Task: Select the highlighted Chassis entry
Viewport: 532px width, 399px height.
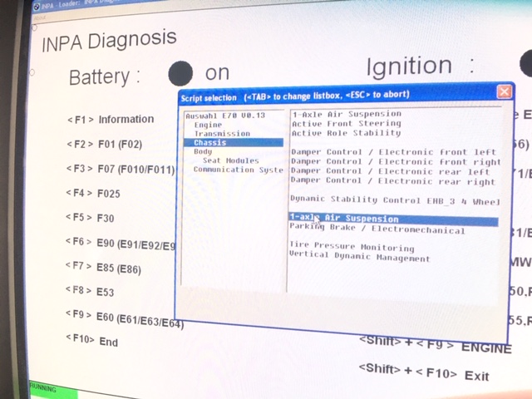Action: 234,142
